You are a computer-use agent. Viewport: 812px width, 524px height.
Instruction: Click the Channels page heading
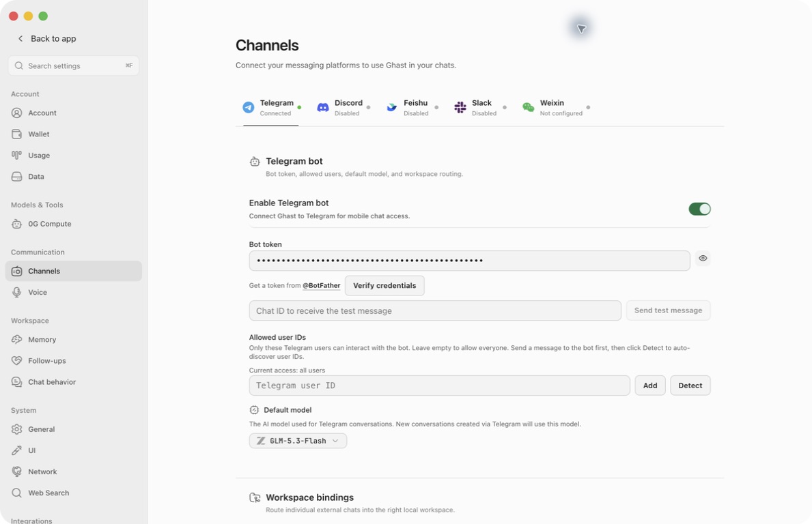click(267, 46)
